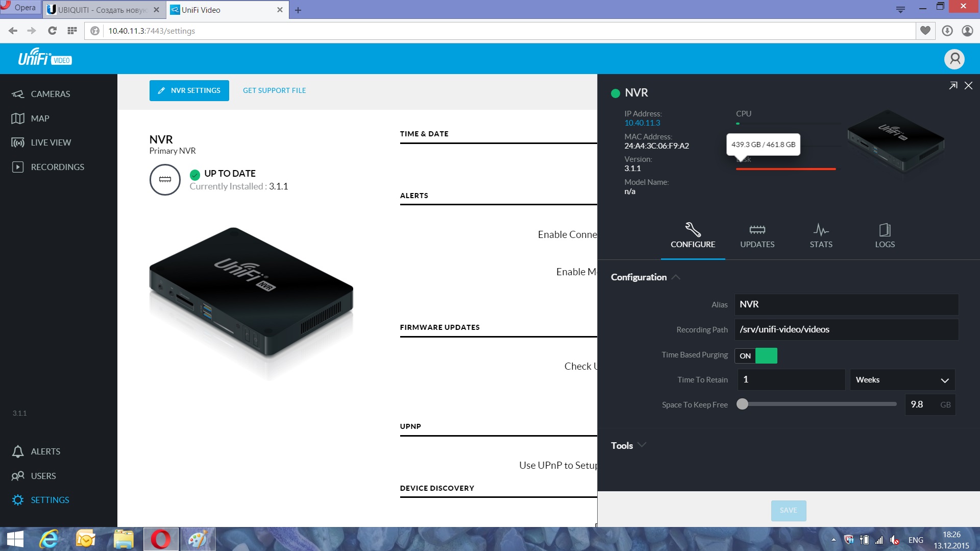Click the UniFi Video logo

45,57
